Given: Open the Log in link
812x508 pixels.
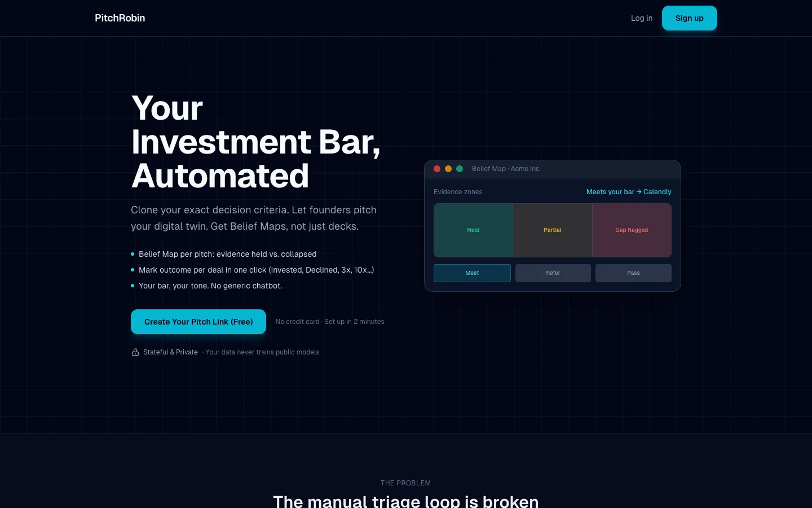Looking at the screenshot, I should click(x=641, y=18).
